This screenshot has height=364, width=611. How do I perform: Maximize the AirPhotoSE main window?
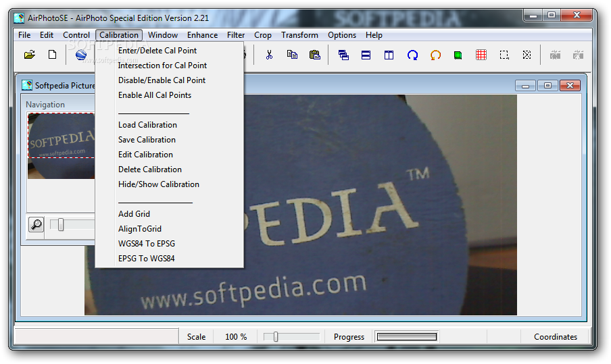coord(552,16)
